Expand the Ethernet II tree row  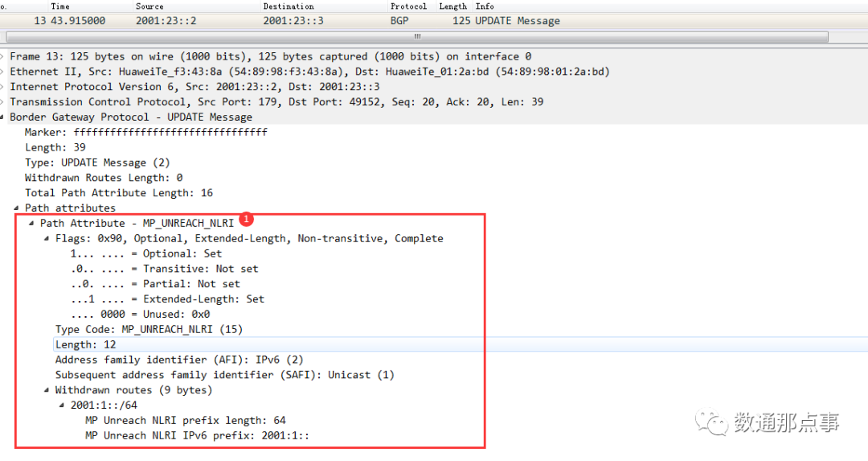(2, 72)
